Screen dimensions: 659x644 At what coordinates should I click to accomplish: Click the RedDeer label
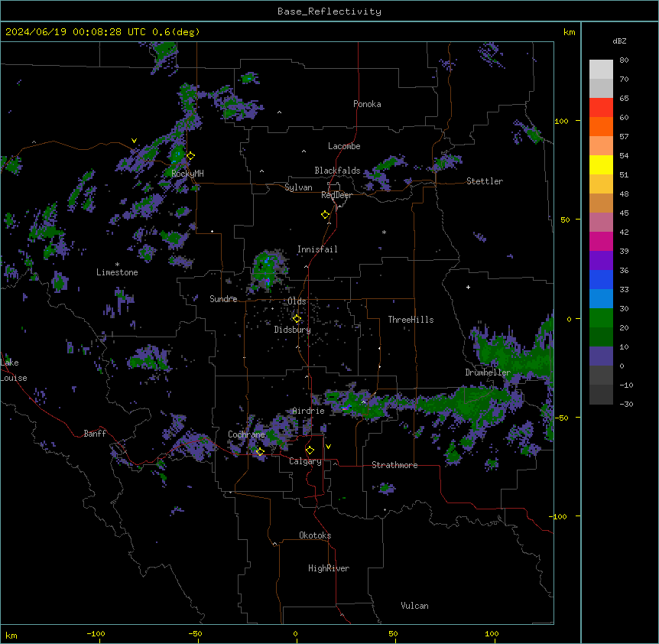coord(336,195)
